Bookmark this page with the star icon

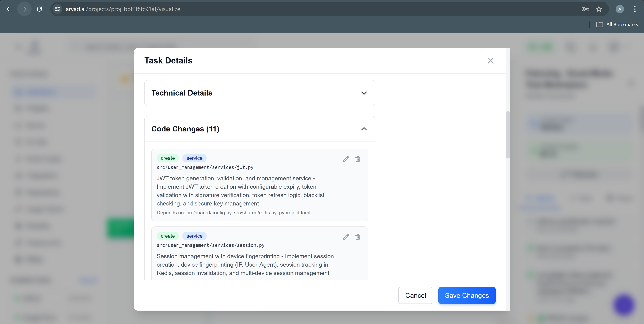pyautogui.click(x=599, y=9)
